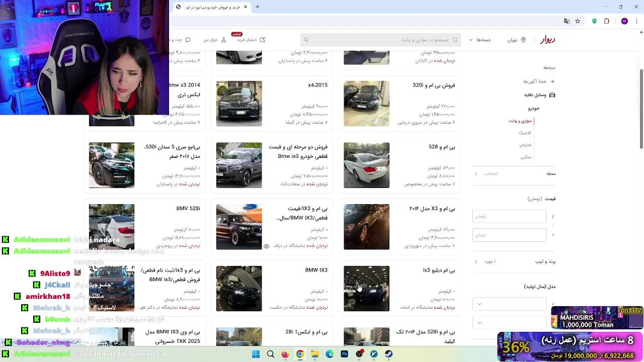This screenshot has width=644, height=362.
Task: Click the bookmark icon in the search bar
Action: (x=455, y=40)
